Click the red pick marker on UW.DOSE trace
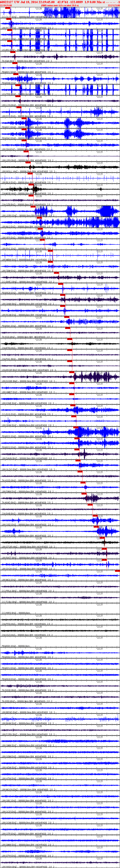Image resolution: width=120 pixels, height=868 pixels. coord(71,383)
